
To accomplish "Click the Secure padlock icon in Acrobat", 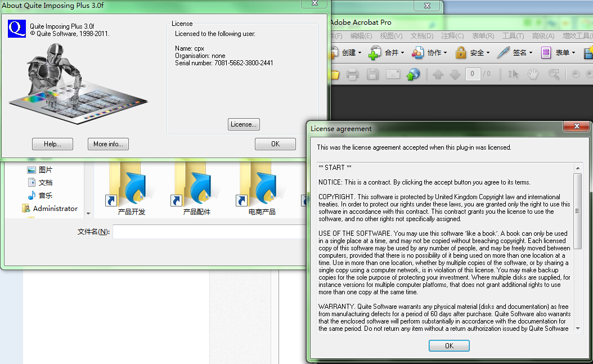I will [460, 52].
